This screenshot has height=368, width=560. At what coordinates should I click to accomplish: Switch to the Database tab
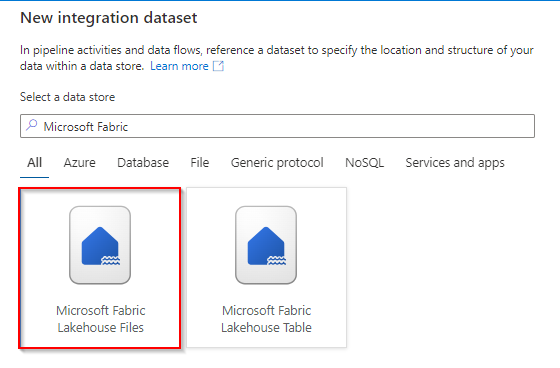pyautogui.click(x=143, y=163)
